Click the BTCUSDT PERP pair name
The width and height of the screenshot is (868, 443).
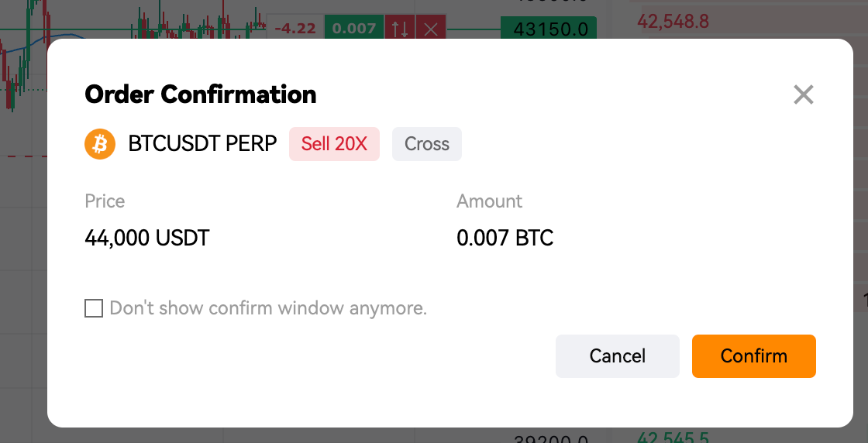202,144
